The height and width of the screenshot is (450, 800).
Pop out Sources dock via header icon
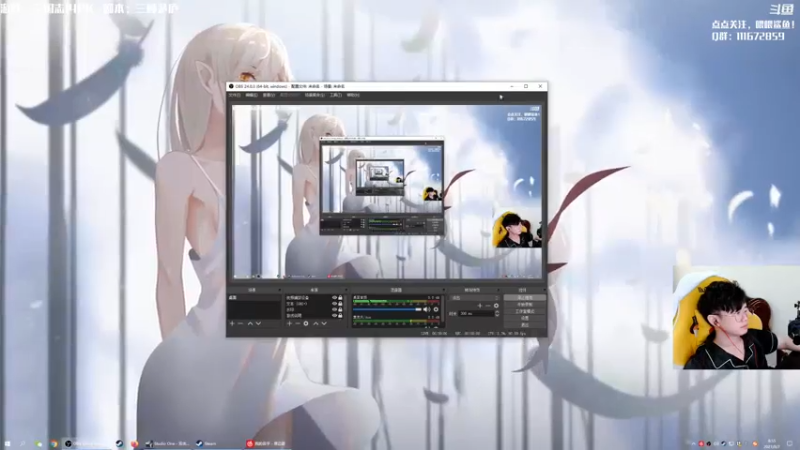(346, 290)
